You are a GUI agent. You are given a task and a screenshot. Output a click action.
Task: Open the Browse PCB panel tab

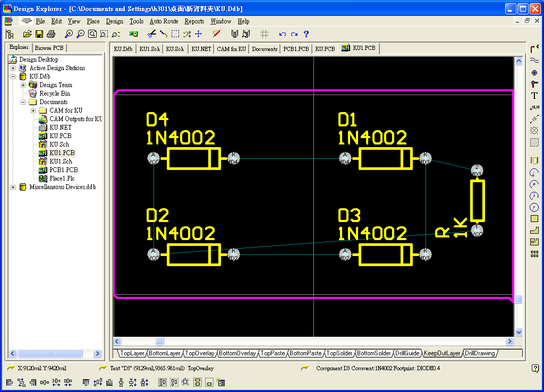[x=49, y=48]
